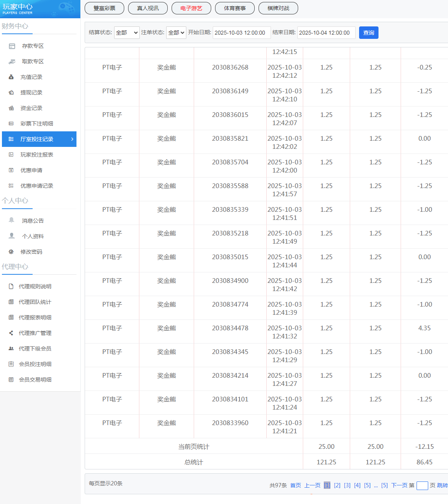
Task: Click the document icon for 代理规则说明
Action: pyautogui.click(x=11, y=286)
